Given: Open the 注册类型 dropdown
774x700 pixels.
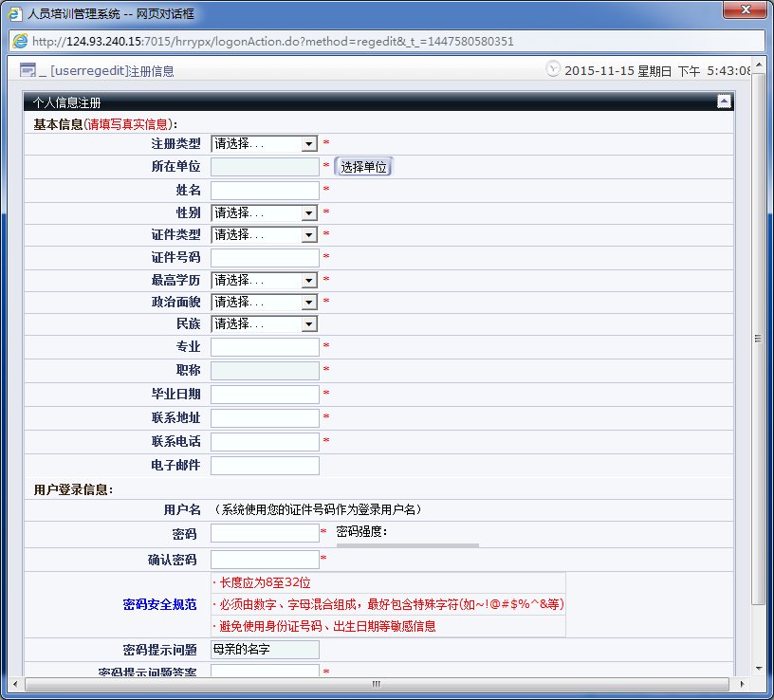Looking at the screenshot, I should pos(264,143).
